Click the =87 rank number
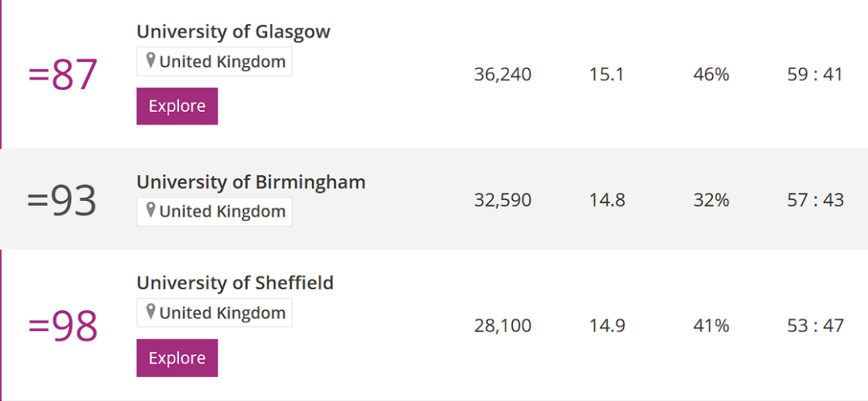868x401 pixels. click(63, 75)
